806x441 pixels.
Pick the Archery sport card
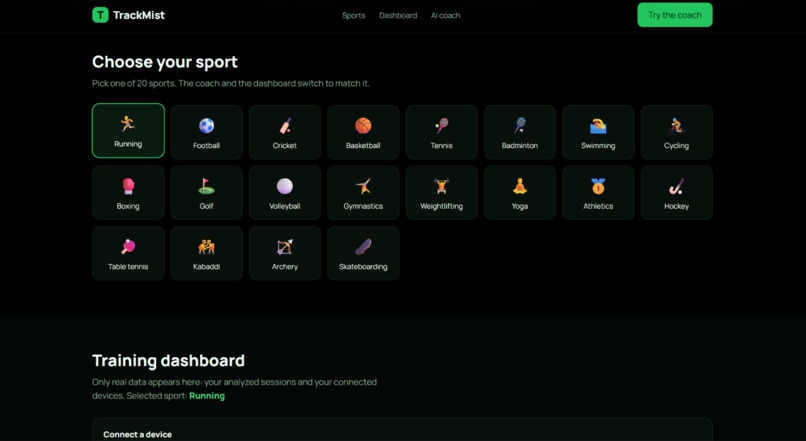[x=285, y=253]
